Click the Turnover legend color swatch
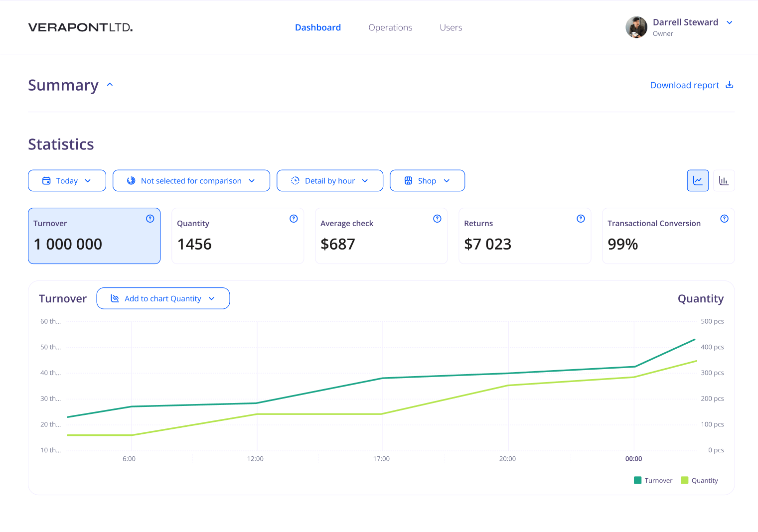 [637, 481]
